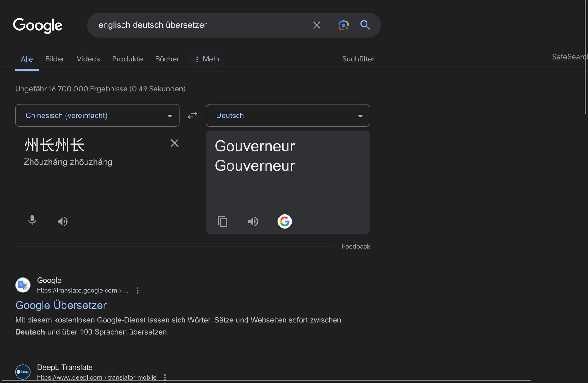This screenshot has width=588, height=383.
Task: Open the Google Übersetzer result link
Action: pyautogui.click(x=61, y=305)
